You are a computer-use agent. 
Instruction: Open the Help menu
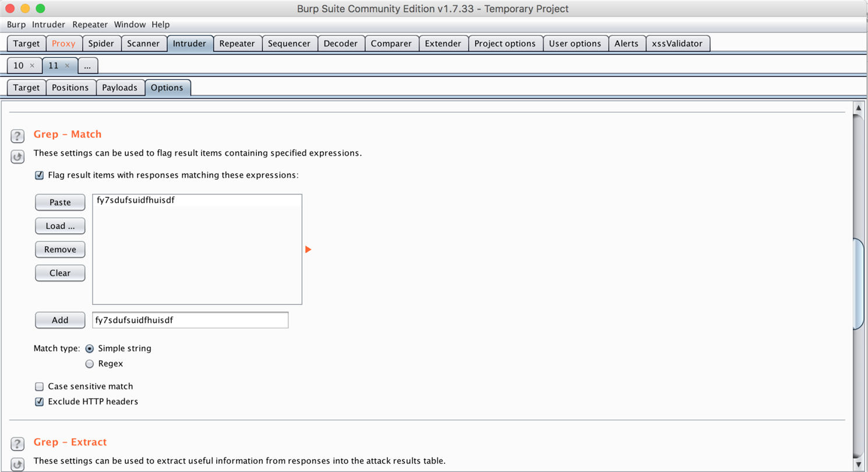pyautogui.click(x=161, y=24)
